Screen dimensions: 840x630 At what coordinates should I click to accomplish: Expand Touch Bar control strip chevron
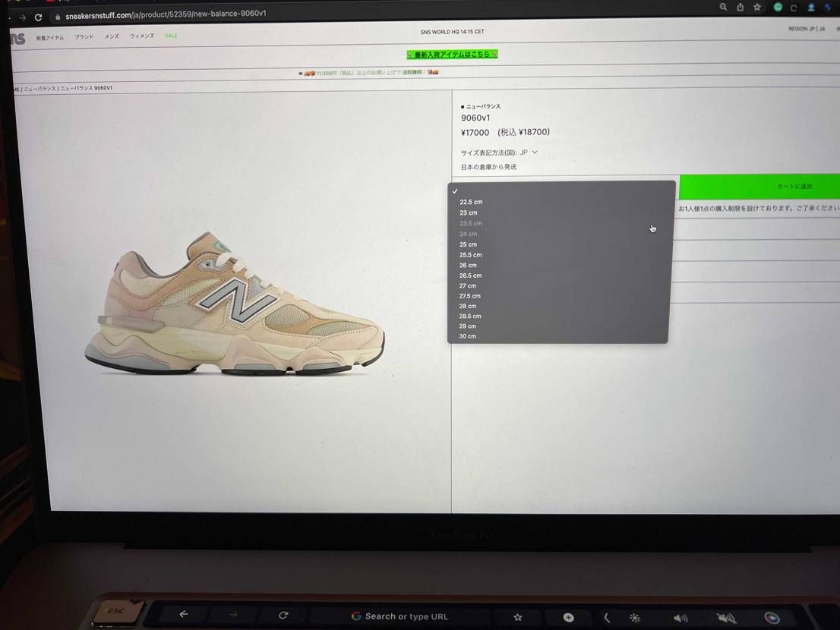[x=606, y=618]
